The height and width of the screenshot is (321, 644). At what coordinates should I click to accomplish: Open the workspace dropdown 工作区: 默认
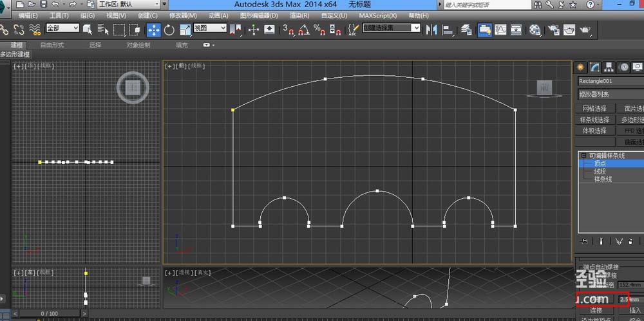(129, 5)
